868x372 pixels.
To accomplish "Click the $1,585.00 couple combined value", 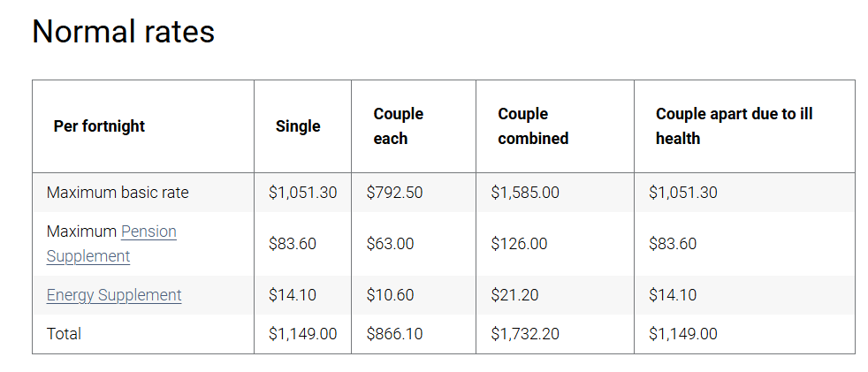I will pos(525,193).
